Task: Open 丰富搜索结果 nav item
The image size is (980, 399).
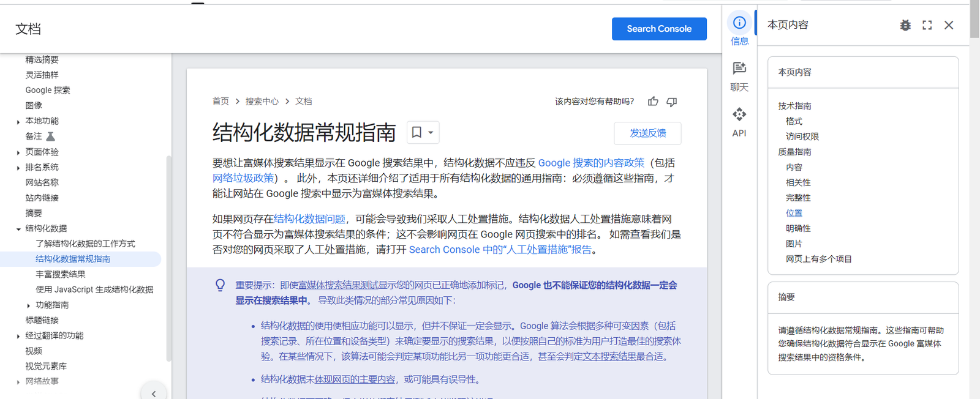Action: tap(61, 274)
